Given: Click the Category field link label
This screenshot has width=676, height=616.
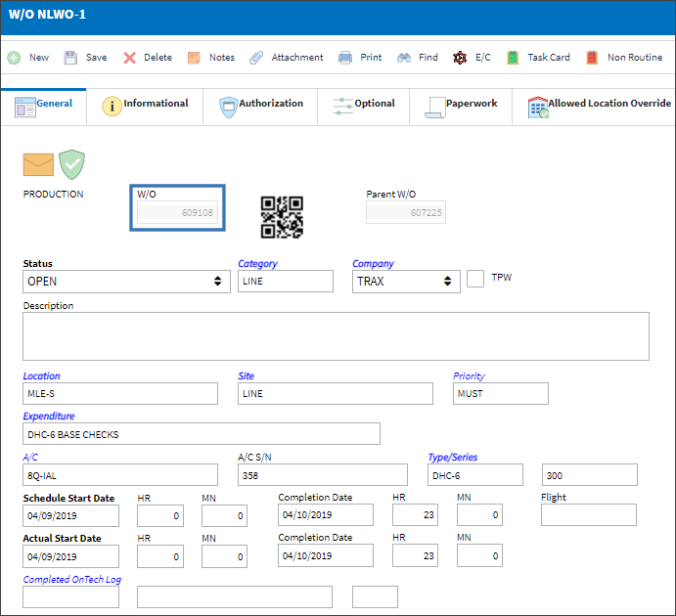Looking at the screenshot, I should [x=258, y=264].
